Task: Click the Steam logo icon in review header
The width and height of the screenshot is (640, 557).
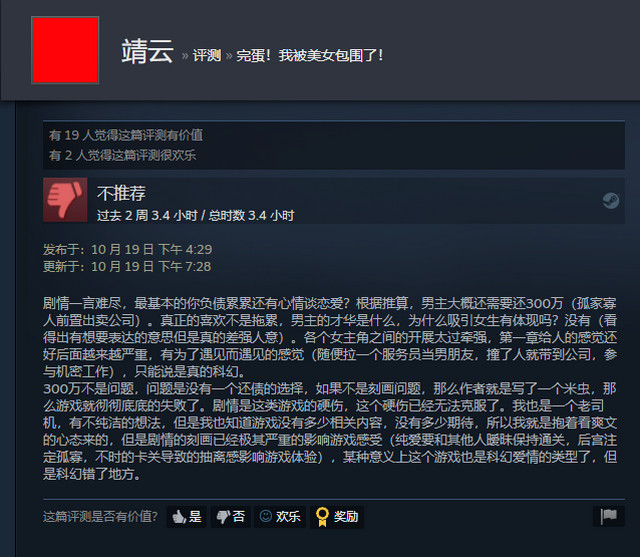Action: click(611, 200)
